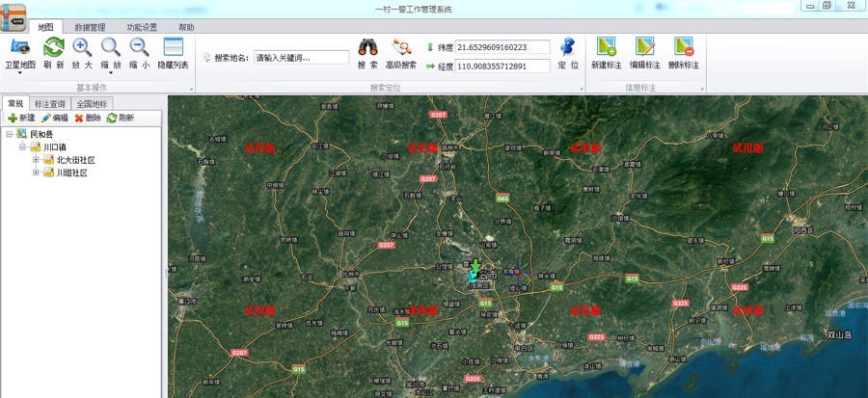Toggle the 隐藏列表 hide list button
The image size is (868, 398).
[x=173, y=47]
